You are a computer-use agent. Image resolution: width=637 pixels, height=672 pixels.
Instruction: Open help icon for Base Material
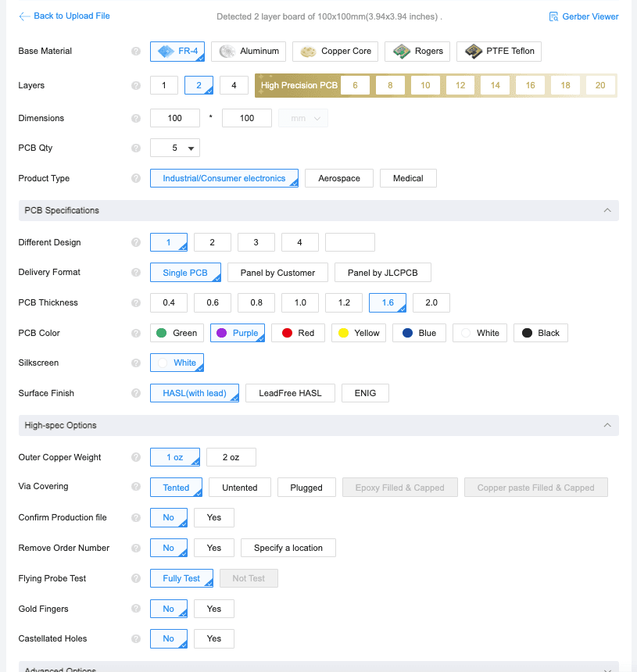(136, 52)
